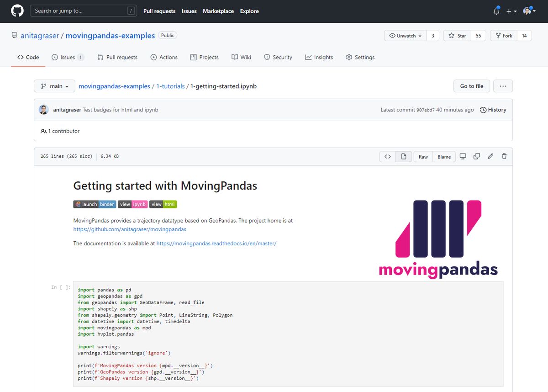Unwatch this repository
Image resolution: width=548 pixels, height=392 pixels.
(405, 35)
